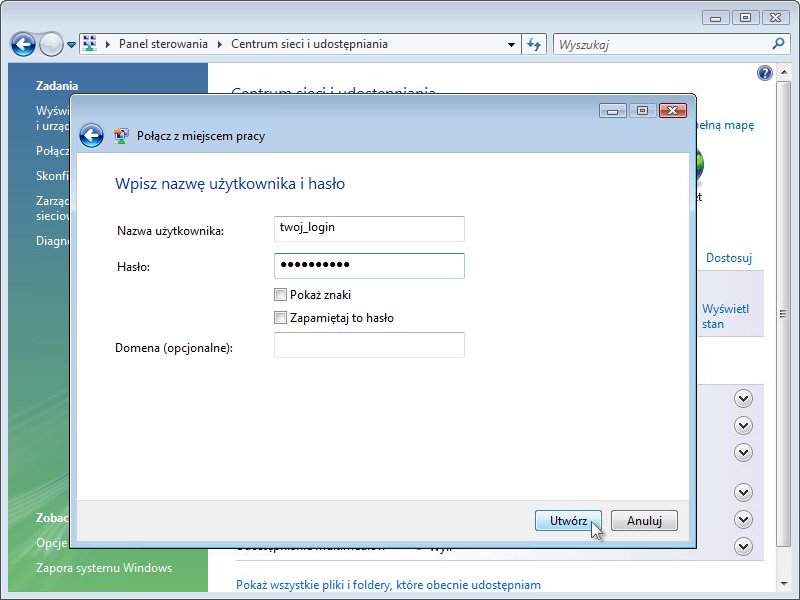Expand the bottommost chevron section on right
The image size is (800, 600).
tap(743, 546)
